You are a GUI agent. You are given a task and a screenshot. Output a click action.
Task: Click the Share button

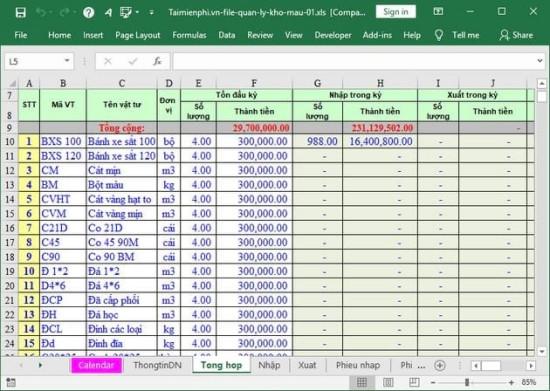(516, 35)
